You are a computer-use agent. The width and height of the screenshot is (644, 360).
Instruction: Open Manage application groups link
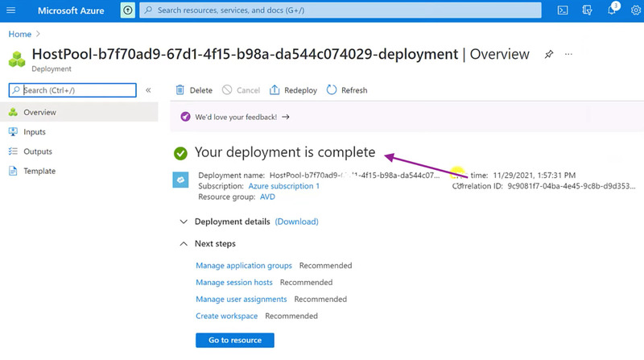(x=244, y=266)
